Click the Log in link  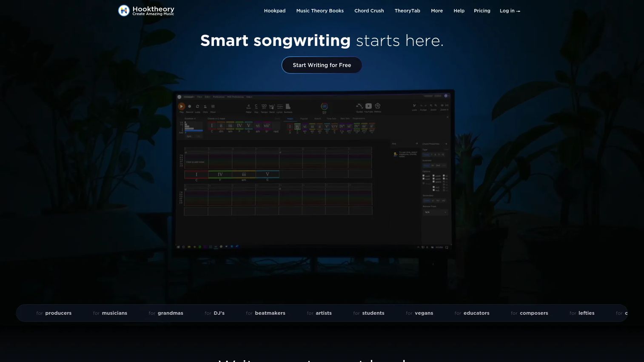(x=510, y=11)
